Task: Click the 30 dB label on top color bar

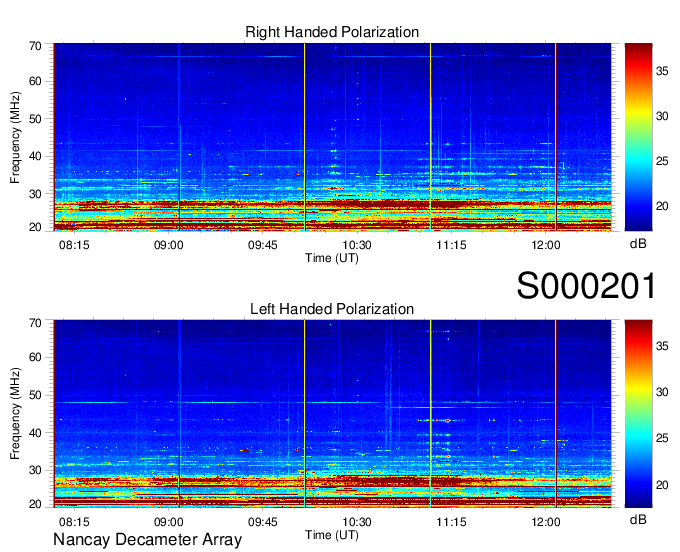Action: (x=662, y=116)
